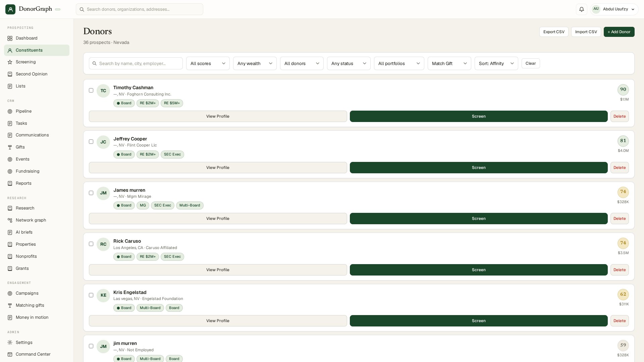This screenshot has width=644, height=362.
Task: Select Kris Engelstad's checkbox
Action: tap(91, 295)
